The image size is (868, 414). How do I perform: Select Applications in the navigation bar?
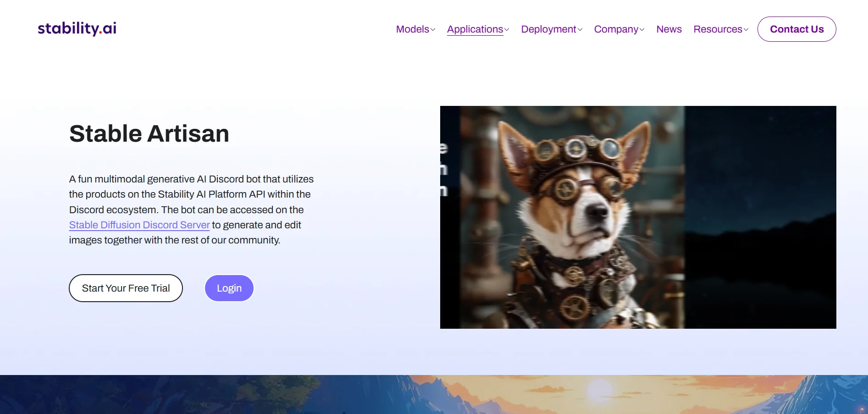475,29
